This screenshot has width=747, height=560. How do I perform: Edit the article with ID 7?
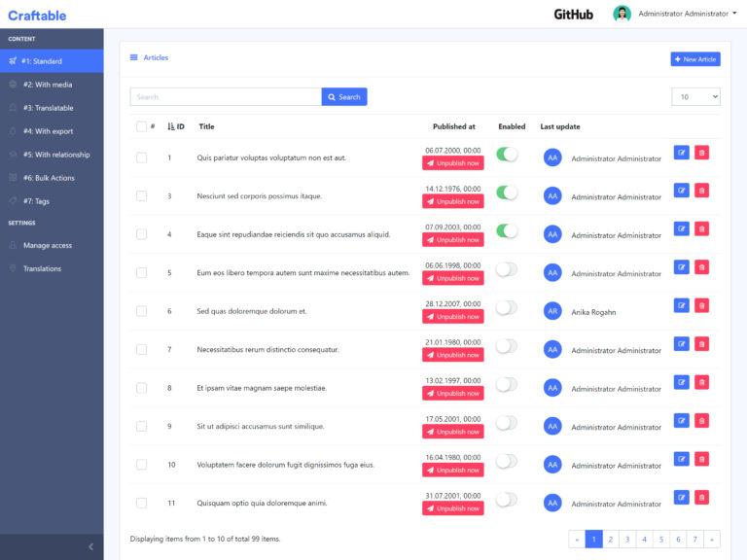click(681, 344)
